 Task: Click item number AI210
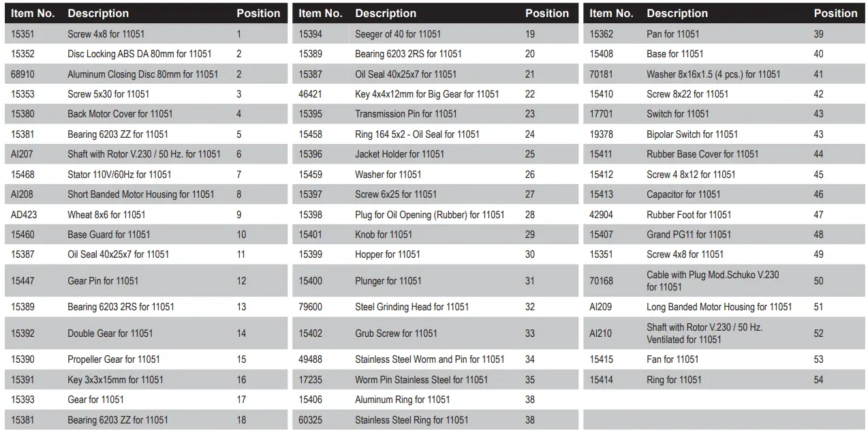click(x=600, y=333)
